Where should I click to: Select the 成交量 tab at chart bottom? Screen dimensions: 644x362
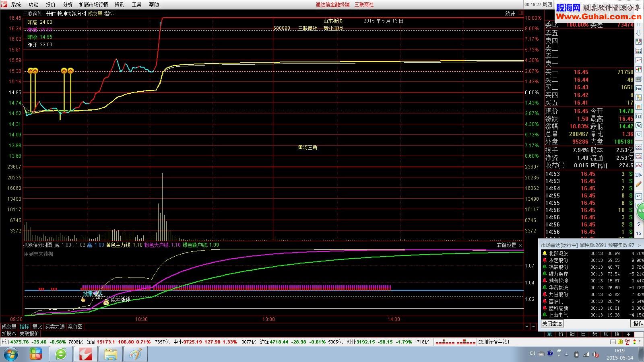click(9, 327)
